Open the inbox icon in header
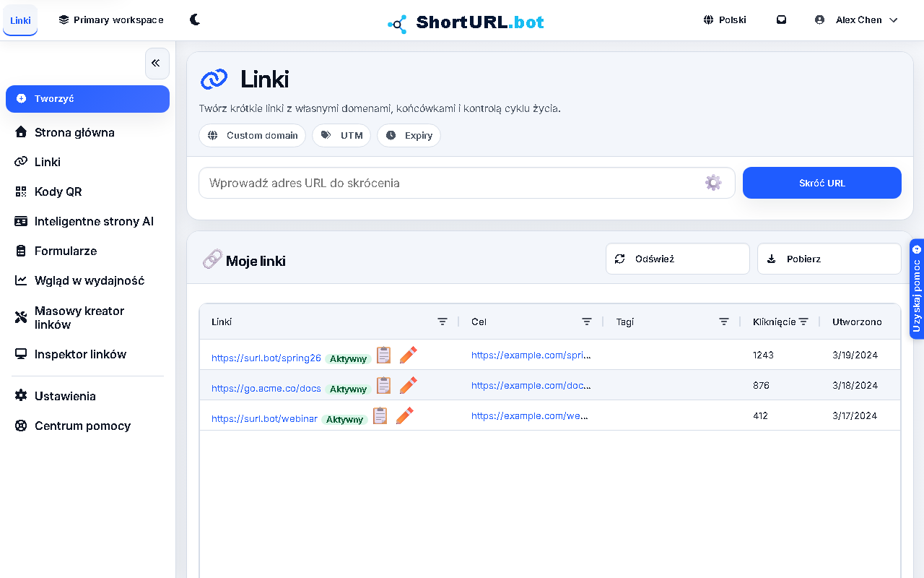924x578 pixels. tap(781, 20)
